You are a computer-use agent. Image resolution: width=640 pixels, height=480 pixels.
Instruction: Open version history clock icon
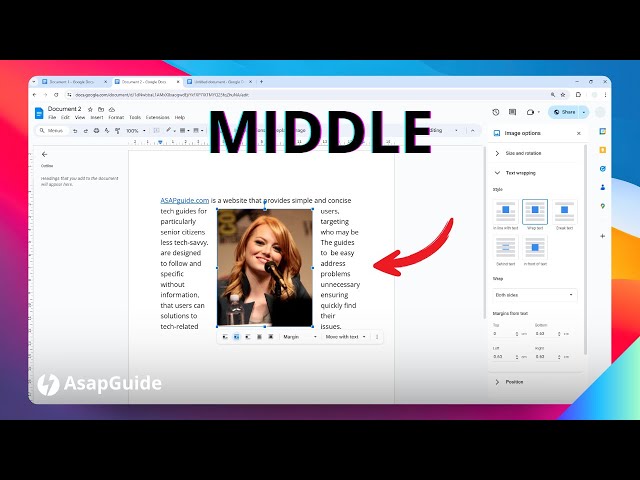click(x=496, y=112)
